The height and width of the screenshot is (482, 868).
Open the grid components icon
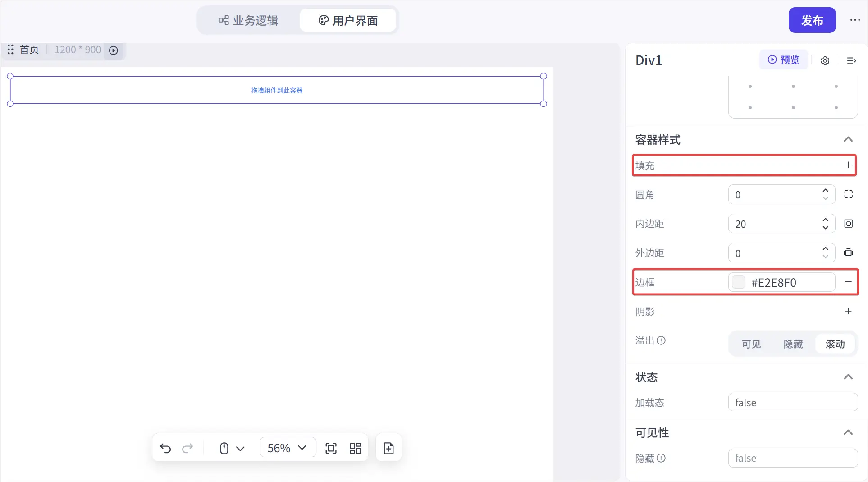tap(355, 448)
